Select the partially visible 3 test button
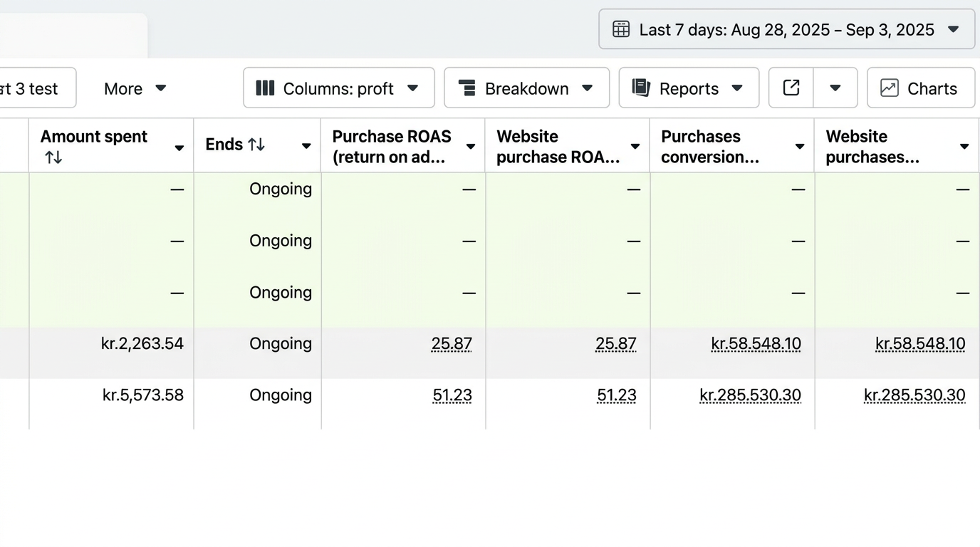The image size is (980, 547). point(37,88)
